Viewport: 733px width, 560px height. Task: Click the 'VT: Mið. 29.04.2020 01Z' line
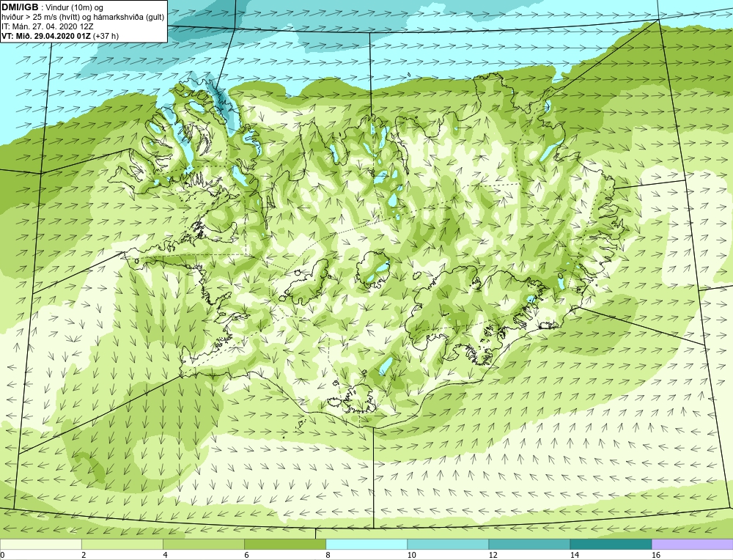click(46, 35)
